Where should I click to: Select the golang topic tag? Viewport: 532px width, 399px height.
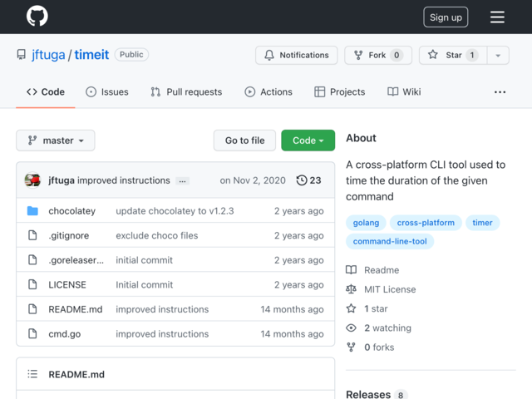point(366,223)
